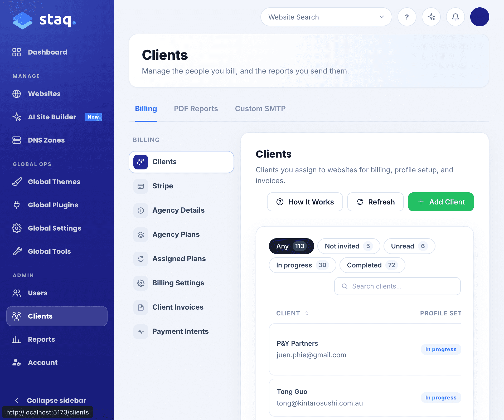The height and width of the screenshot is (420, 504).
Task: Open Clients in admin sidebar
Action: coord(57,316)
